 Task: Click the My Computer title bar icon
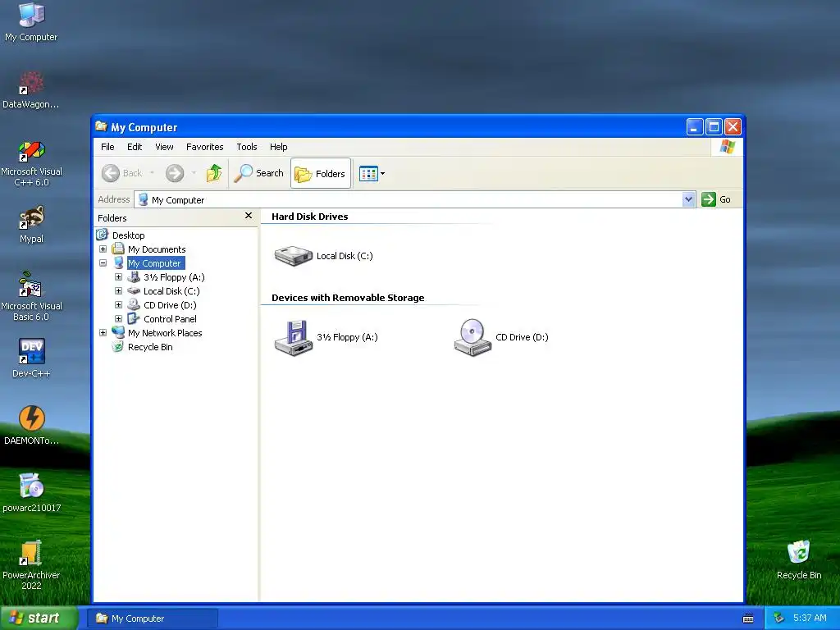click(101, 126)
